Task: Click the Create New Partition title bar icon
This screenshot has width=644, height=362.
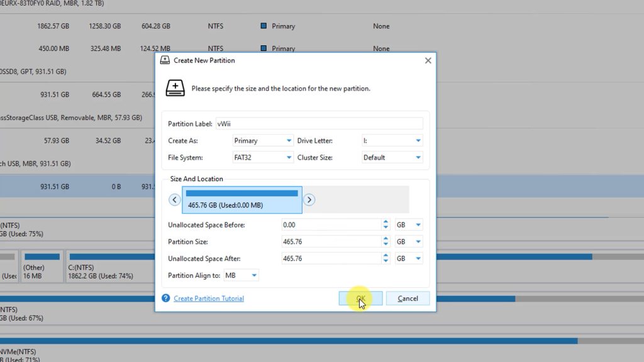Action: pos(164,60)
